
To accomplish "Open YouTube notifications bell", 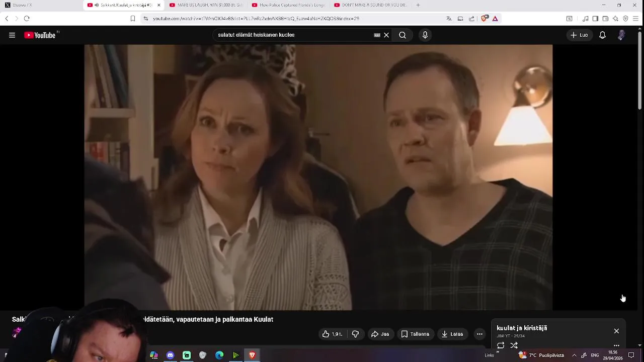I will [x=602, y=35].
